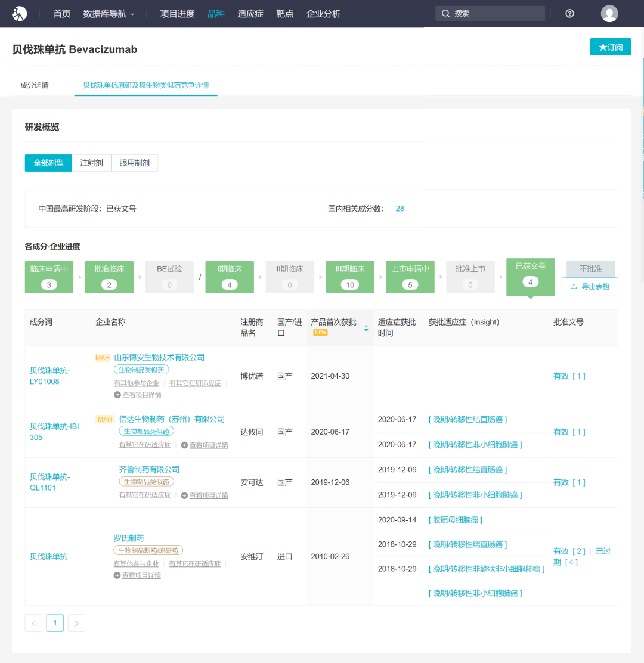Viewport: 644px width, 663px height.
Task: Open the help question-mark icon
Action: pyautogui.click(x=569, y=14)
